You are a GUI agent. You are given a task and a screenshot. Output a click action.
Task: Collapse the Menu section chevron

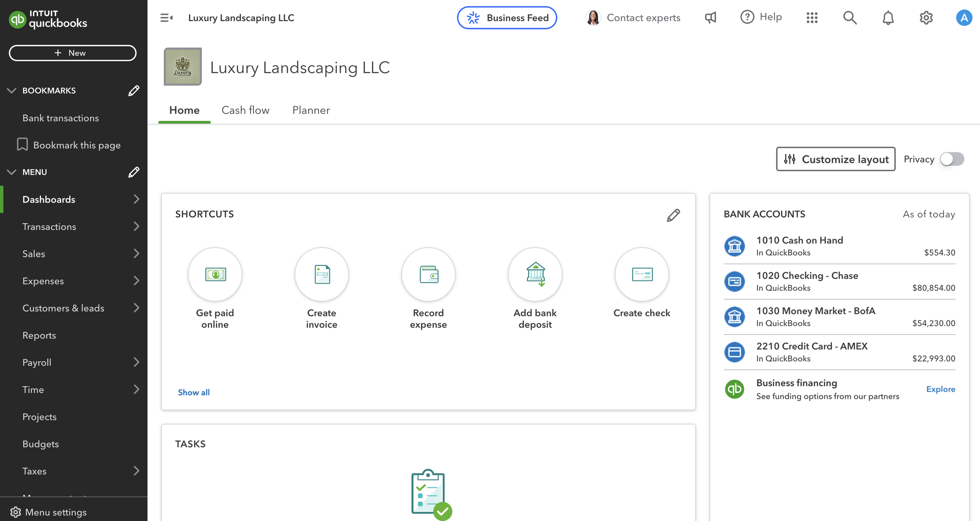[12, 172]
